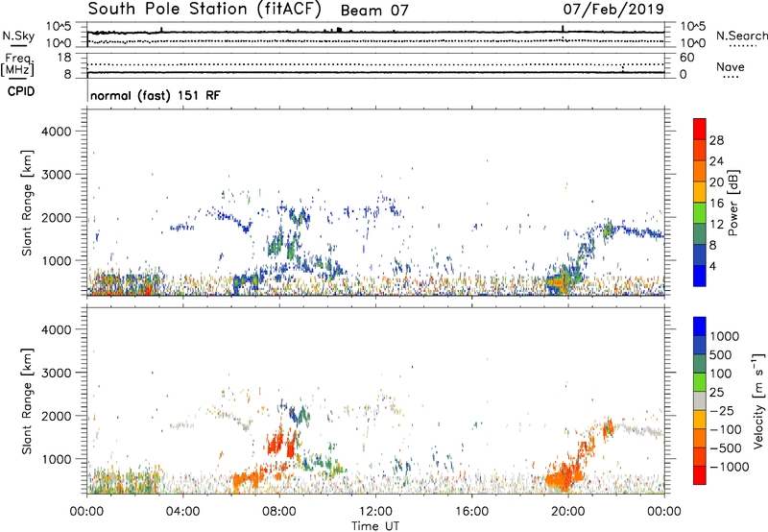Image resolution: width=768 pixels, height=532 pixels.
Task: Pick the red bottom segment of Velocity colorbar
Action: (700, 475)
